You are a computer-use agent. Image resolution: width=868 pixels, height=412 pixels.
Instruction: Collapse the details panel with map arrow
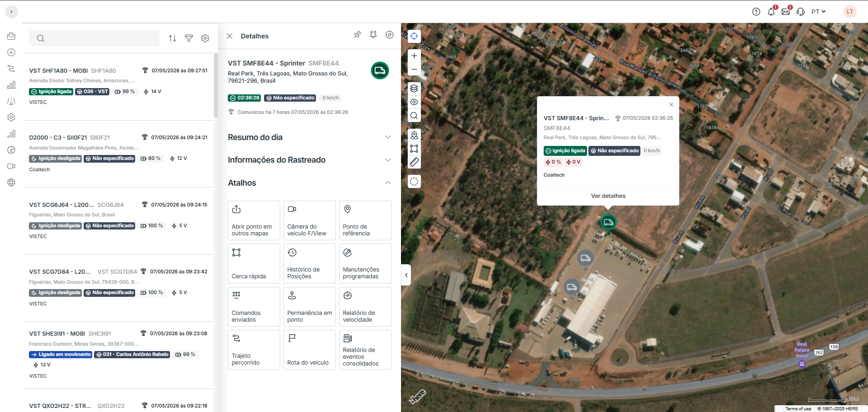click(x=406, y=275)
